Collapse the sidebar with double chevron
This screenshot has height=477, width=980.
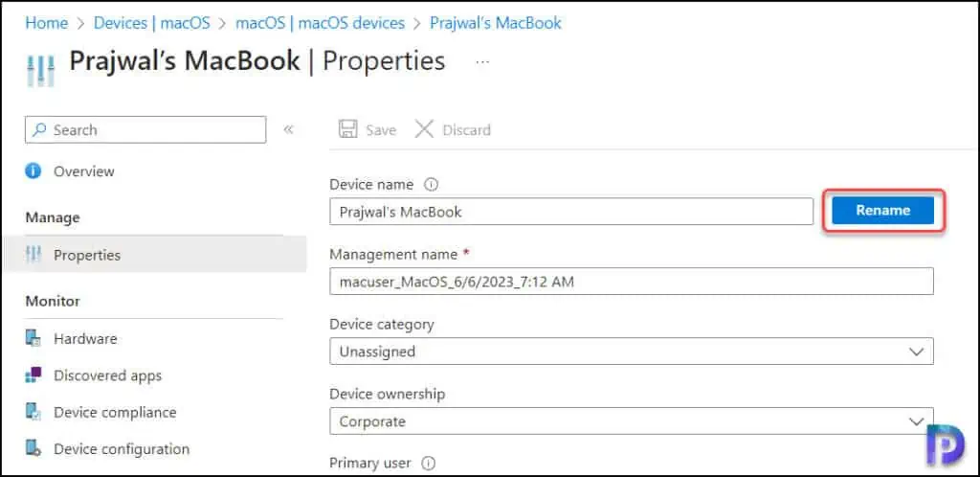(x=288, y=129)
